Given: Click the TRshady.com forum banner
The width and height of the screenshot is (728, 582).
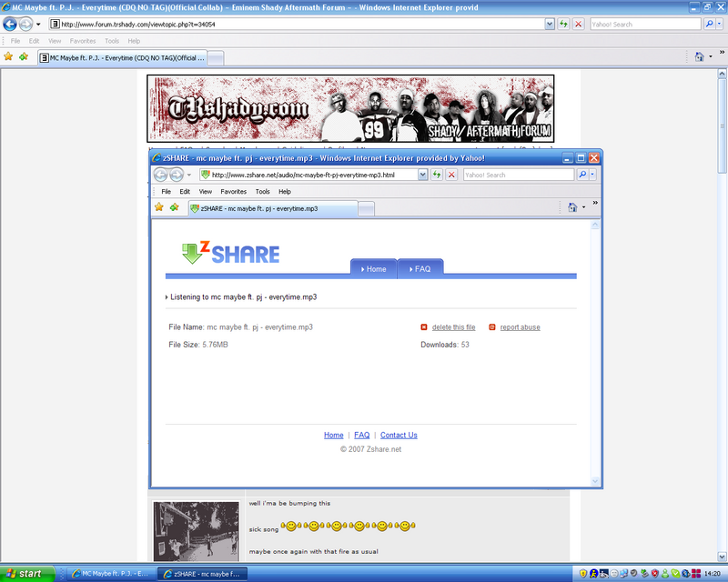Looking at the screenshot, I should pos(350,108).
